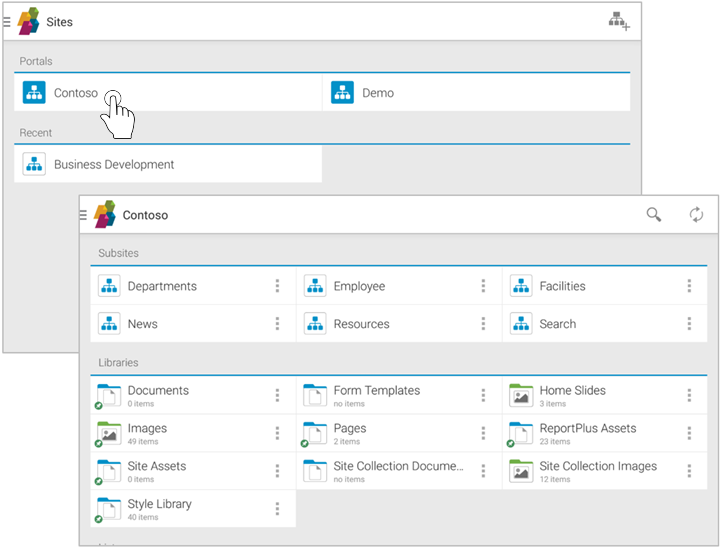Select the Resources subsite

coord(361,324)
